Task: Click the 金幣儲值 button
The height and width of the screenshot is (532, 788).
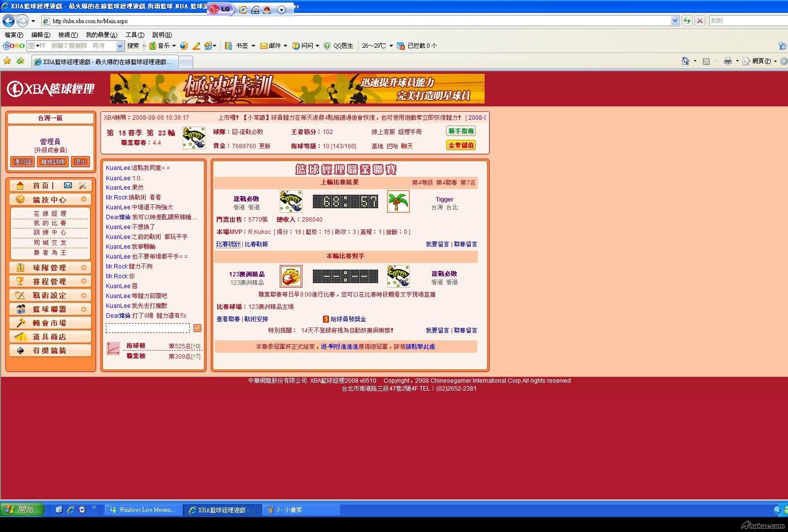Action: click(x=461, y=145)
